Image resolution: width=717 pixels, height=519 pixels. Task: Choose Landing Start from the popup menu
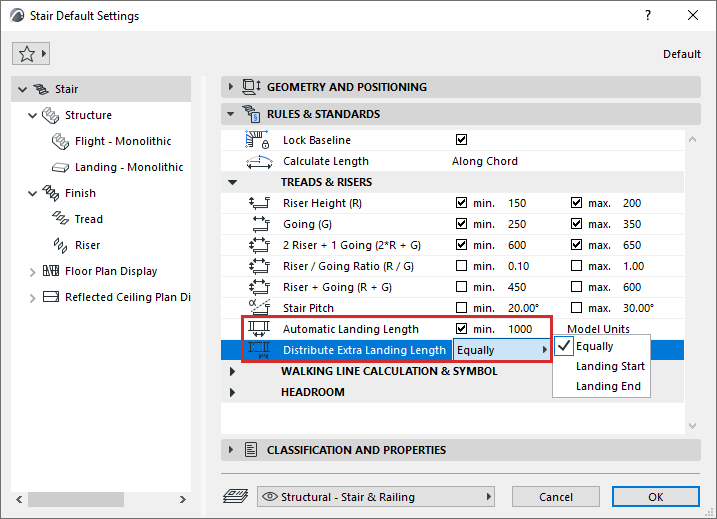click(x=610, y=366)
